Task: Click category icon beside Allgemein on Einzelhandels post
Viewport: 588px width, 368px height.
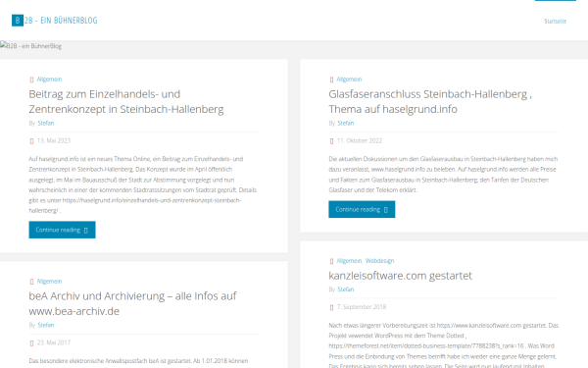Action: 31,79
